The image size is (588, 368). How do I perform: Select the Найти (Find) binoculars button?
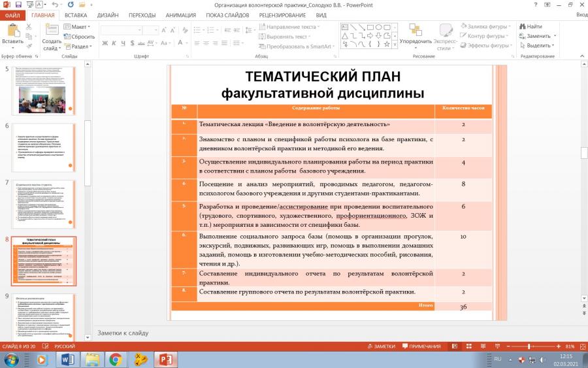point(531,26)
